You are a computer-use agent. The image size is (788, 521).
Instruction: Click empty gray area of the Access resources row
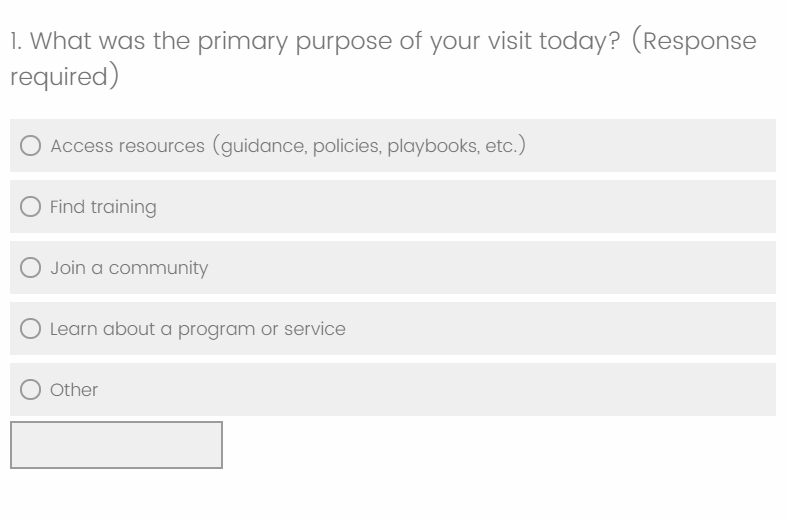point(650,146)
